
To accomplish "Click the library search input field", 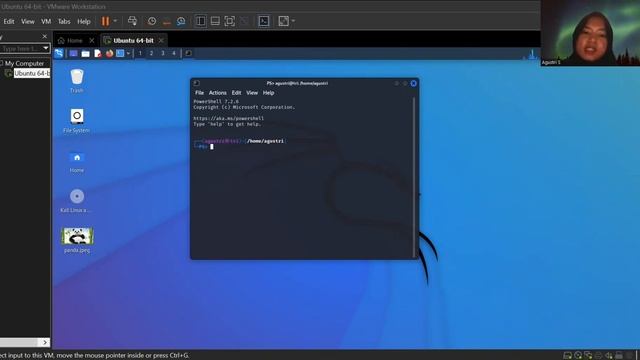I will coord(20,48).
